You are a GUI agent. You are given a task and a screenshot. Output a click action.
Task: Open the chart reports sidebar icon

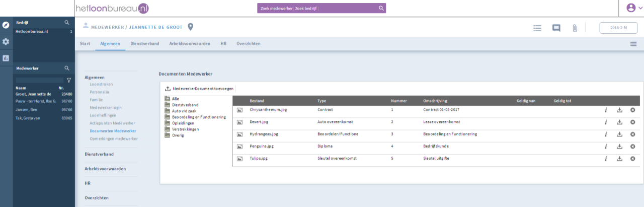pyautogui.click(x=6, y=58)
